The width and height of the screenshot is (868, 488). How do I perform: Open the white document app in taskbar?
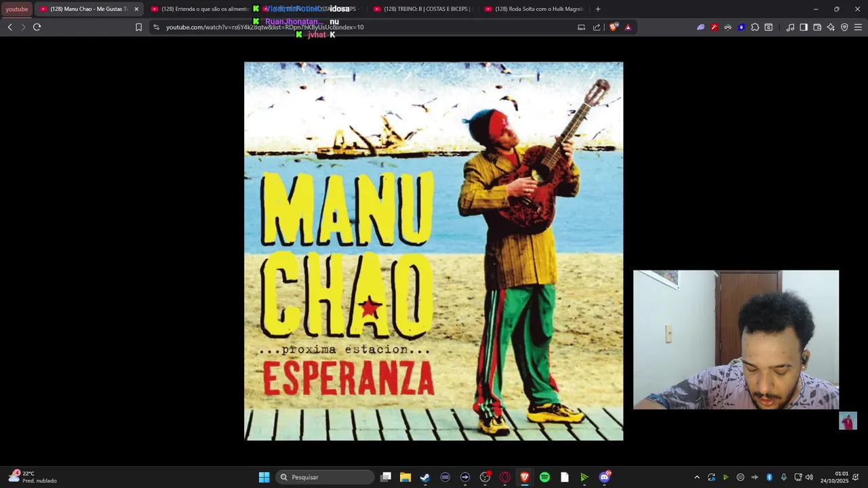coord(564,477)
